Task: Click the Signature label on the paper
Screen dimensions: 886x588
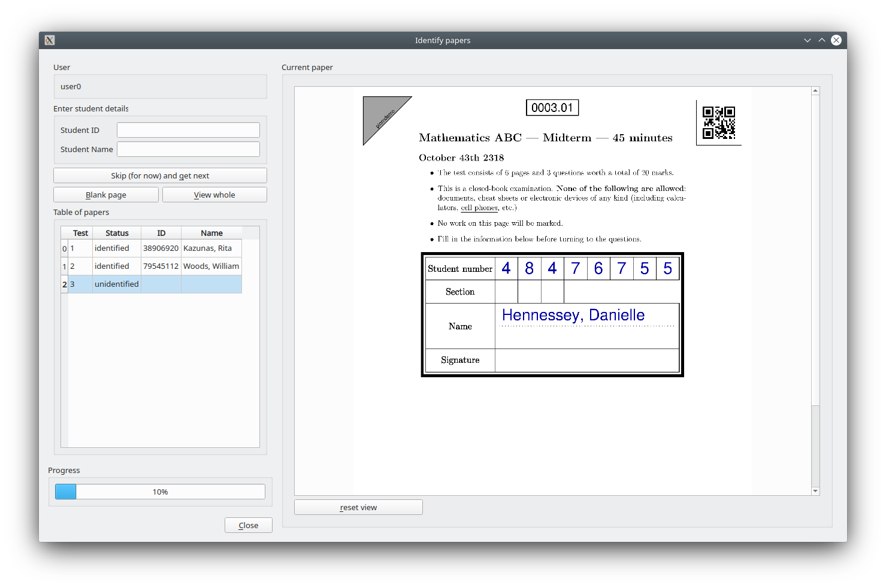Action: coord(460,360)
